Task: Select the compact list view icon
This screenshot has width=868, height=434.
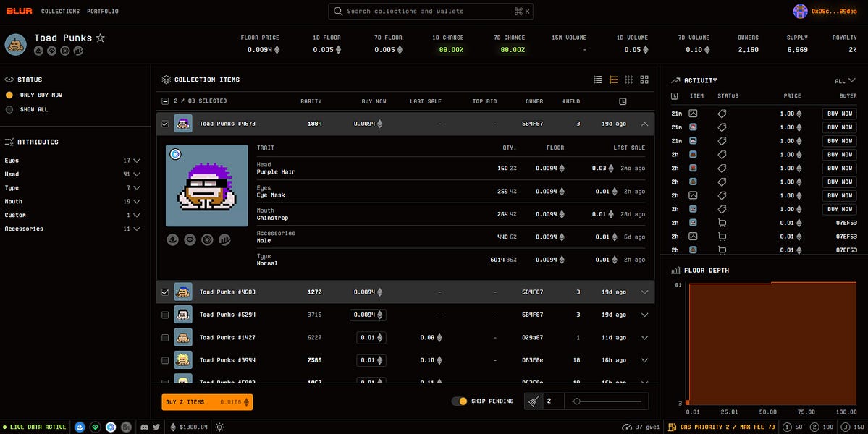Action: (597, 80)
